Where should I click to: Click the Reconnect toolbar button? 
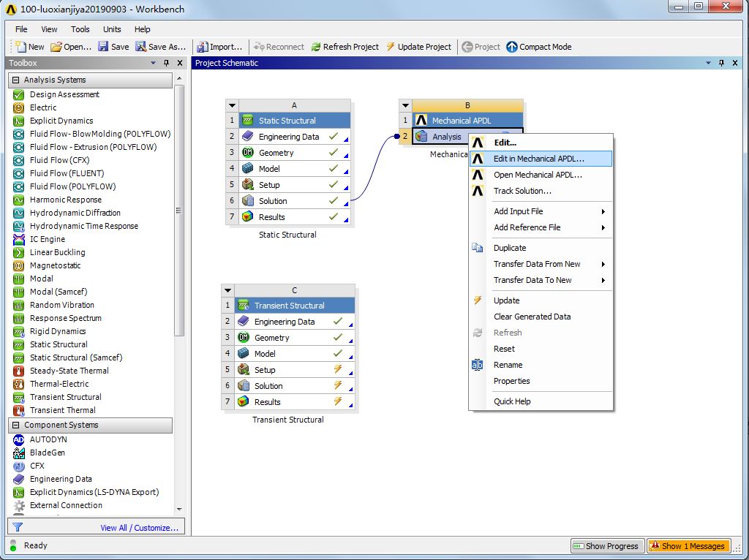coord(279,47)
